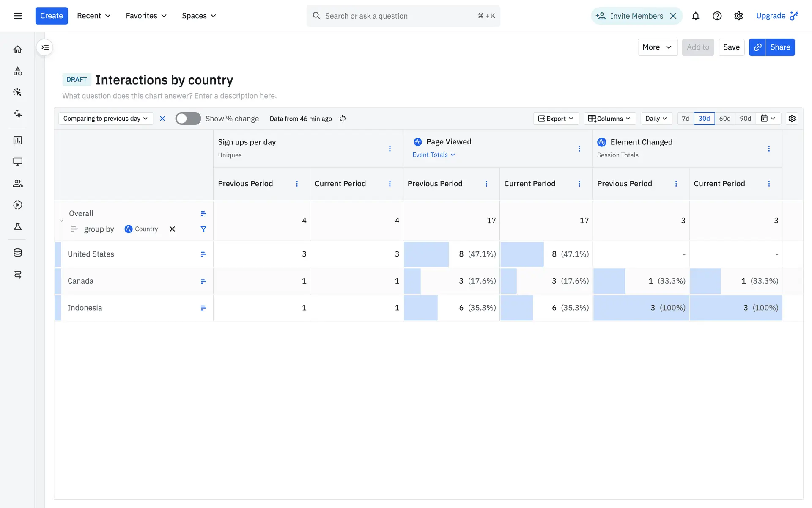Open the Data database icon in the sidebar
The image size is (812, 508).
click(17, 253)
